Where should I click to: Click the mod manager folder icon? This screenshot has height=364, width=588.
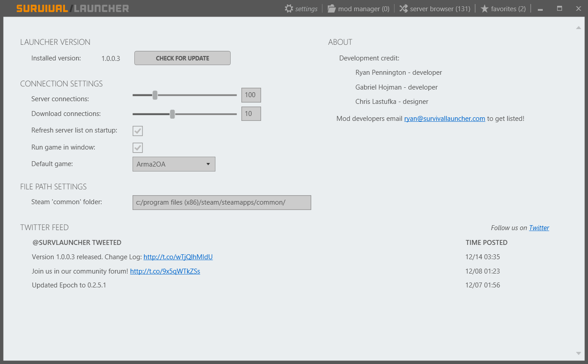tap(331, 9)
